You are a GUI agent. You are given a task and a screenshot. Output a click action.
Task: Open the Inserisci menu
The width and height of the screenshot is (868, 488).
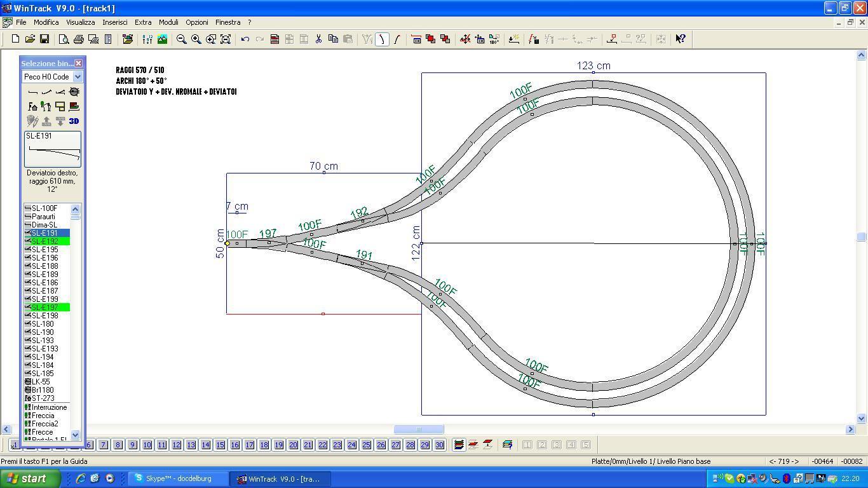115,22
